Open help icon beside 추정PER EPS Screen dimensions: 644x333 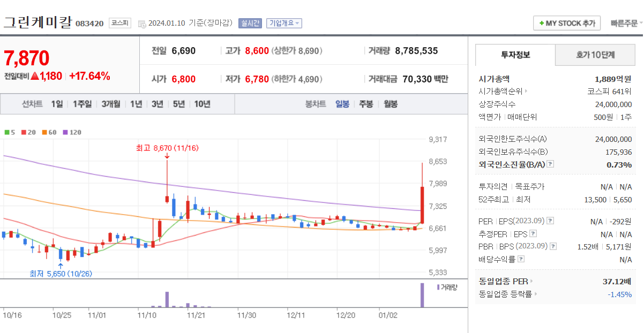(x=533, y=234)
